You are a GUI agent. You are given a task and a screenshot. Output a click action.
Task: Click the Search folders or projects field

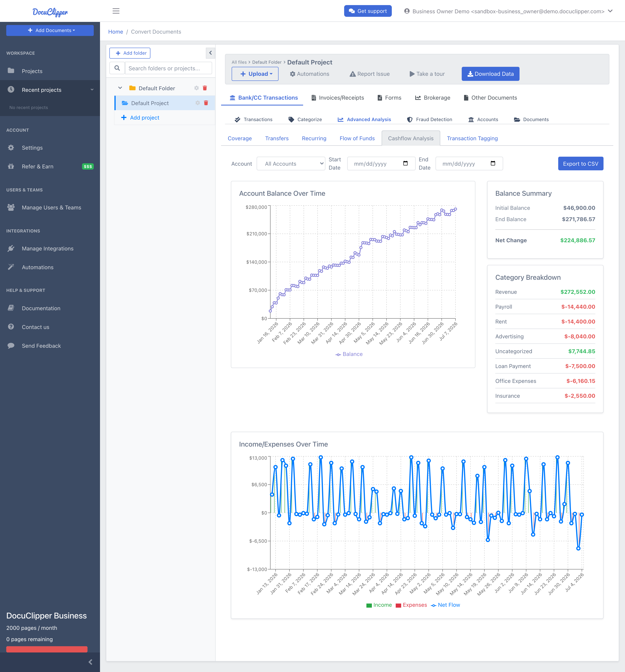[x=168, y=68]
